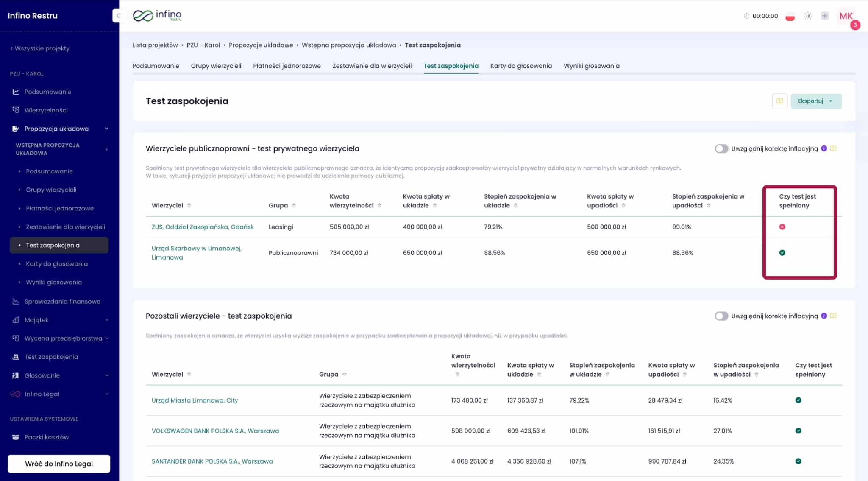Open the MK user avatar menu
This screenshot has height=481, width=868.
pos(846,16)
